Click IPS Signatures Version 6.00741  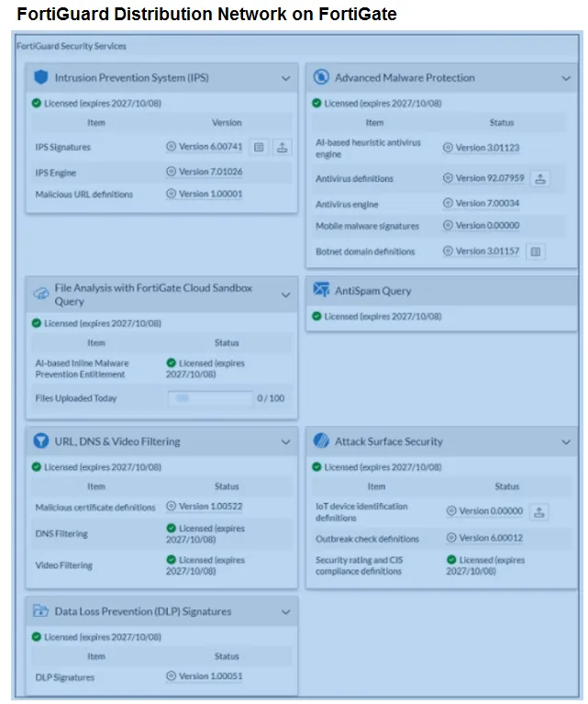[x=210, y=147]
